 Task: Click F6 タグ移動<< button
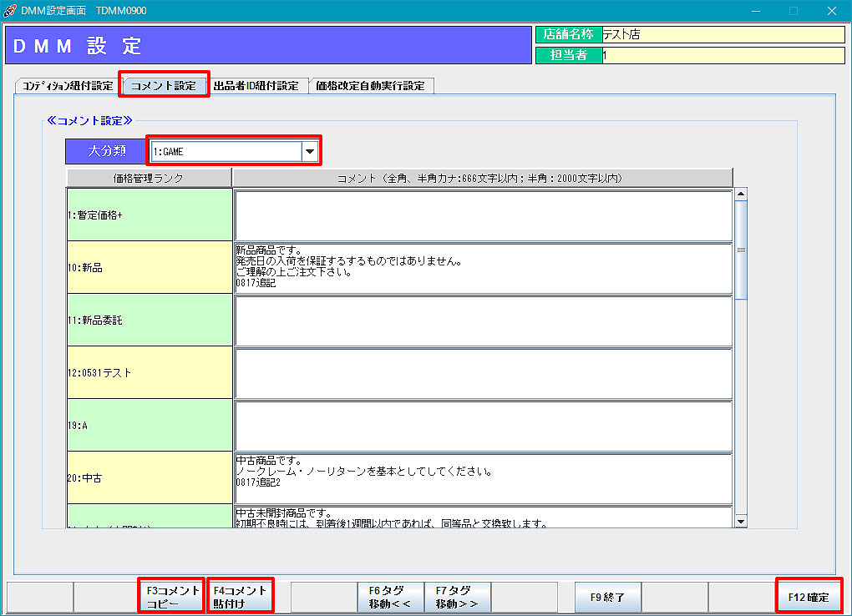(x=390, y=597)
